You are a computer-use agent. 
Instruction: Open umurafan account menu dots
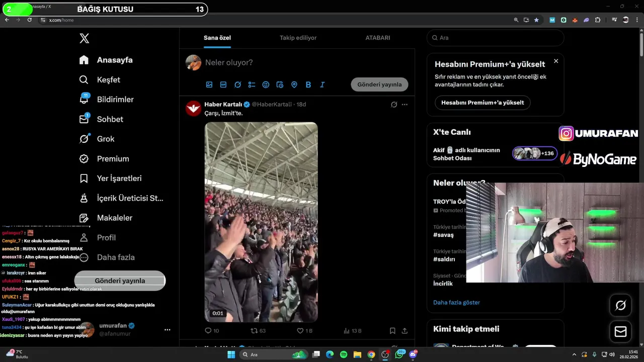click(167, 330)
